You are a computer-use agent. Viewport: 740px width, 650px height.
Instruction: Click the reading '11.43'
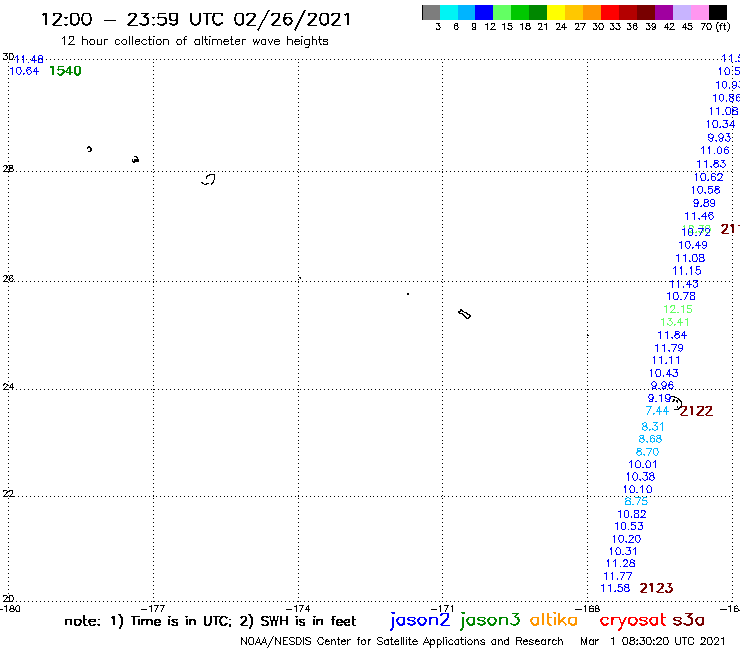684,284
